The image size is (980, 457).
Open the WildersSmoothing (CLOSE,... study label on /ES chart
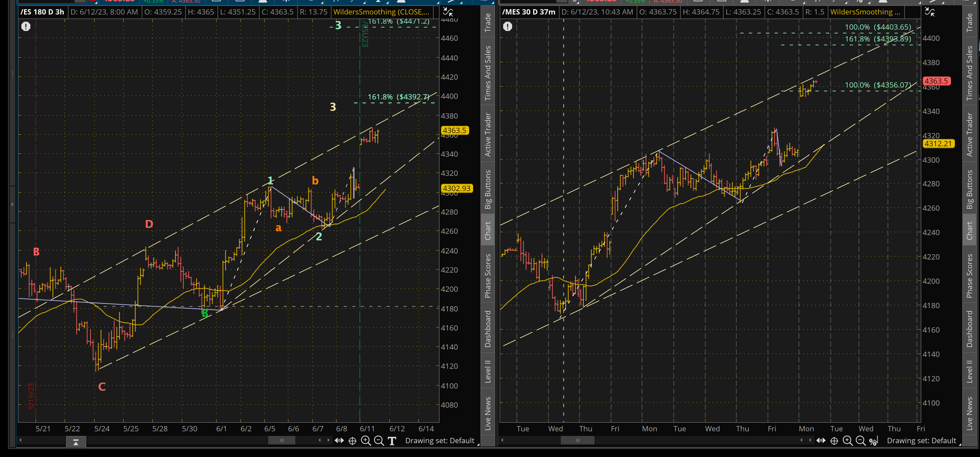click(381, 12)
